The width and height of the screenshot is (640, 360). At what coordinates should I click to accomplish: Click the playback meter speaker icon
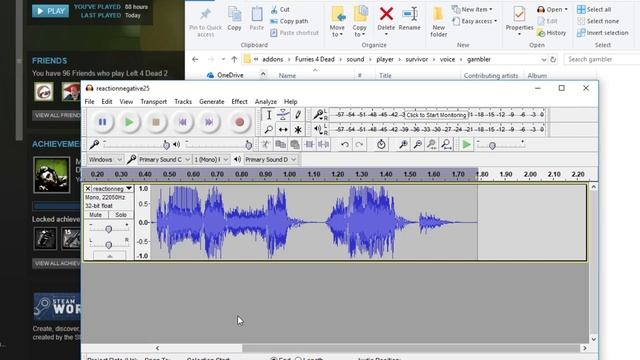pos(318,129)
